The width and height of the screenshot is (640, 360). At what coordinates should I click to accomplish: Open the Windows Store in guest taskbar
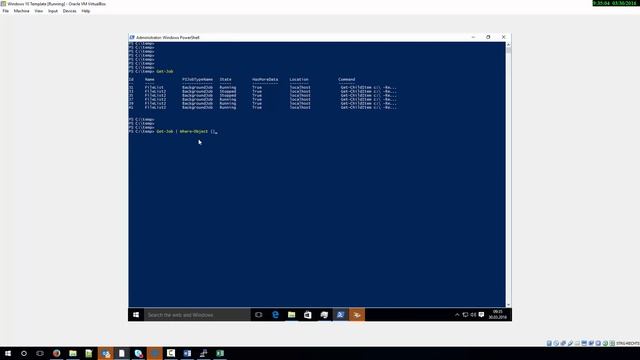coord(308,315)
